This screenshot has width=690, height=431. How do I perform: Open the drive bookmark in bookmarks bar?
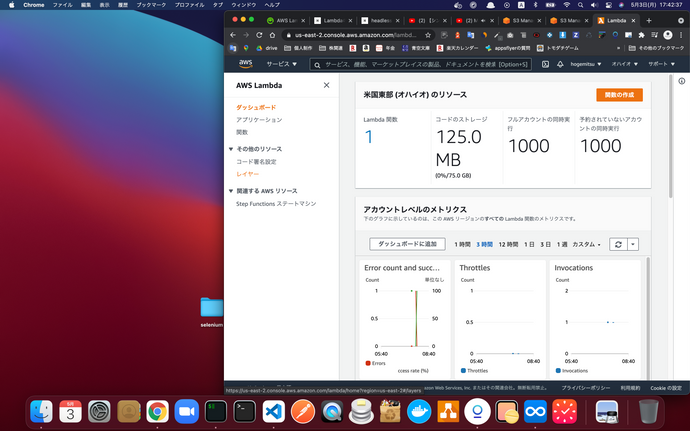point(267,48)
